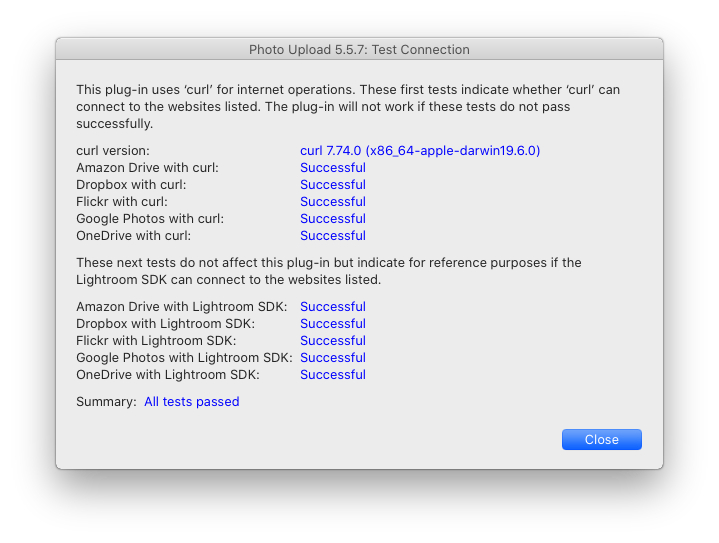Screen dimensions: 719x543
Task: Click the "OneDrive with Lightroom SDK:" label
Action: pos(168,375)
